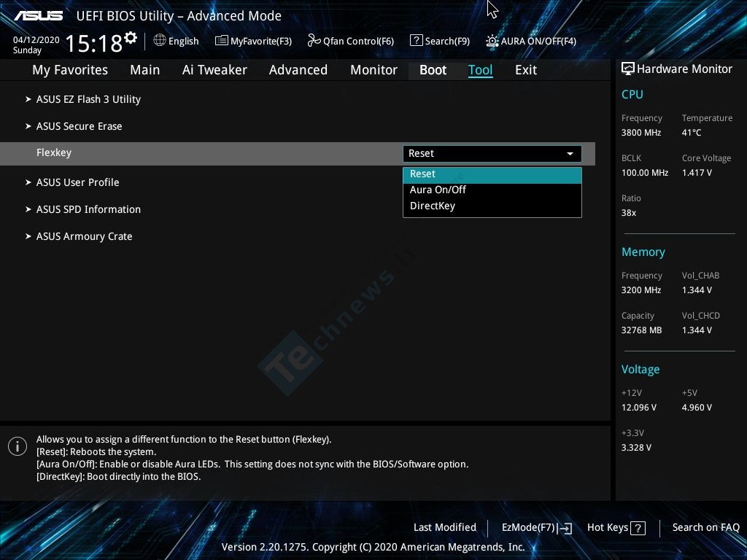Screen dimensions: 747x560
Task: Click the EzMode arrow icon
Action: 565,528
